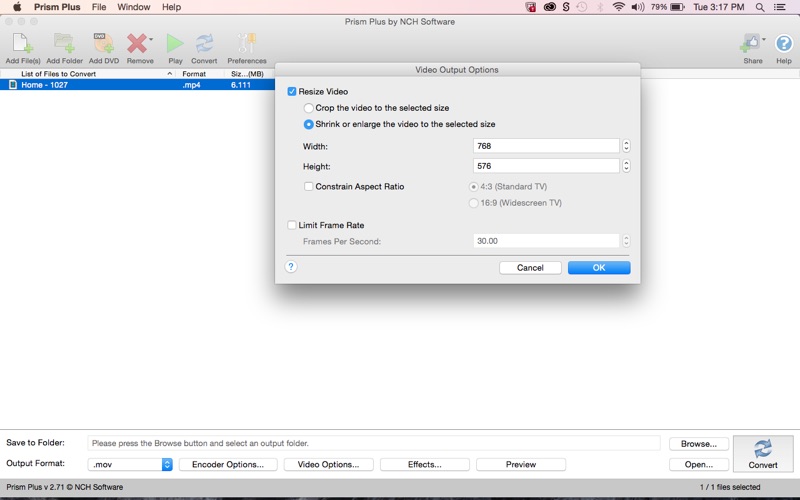Click the large Convert button at bottom right
The width and height of the screenshot is (800, 500).
(x=763, y=454)
